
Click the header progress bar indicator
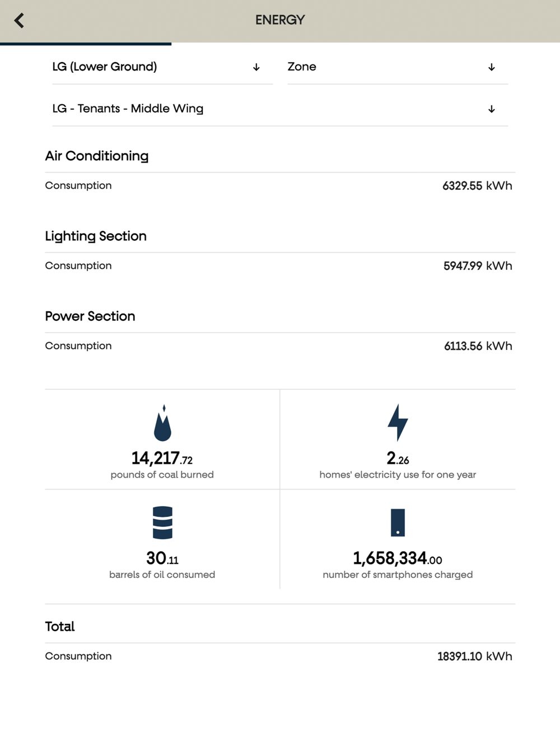[86, 44]
